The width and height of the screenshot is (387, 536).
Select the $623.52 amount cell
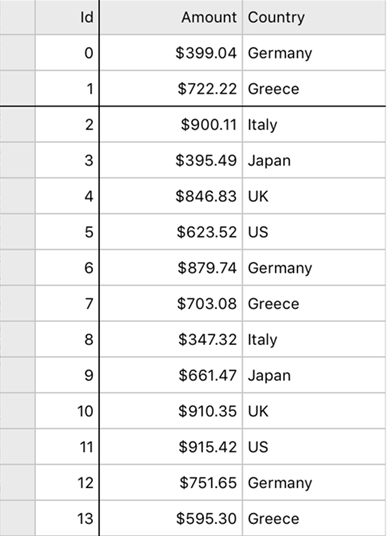[171, 232]
